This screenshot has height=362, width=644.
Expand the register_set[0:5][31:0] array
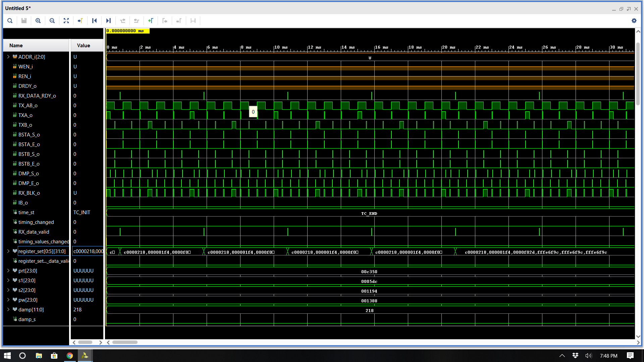click(x=8, y=251)
